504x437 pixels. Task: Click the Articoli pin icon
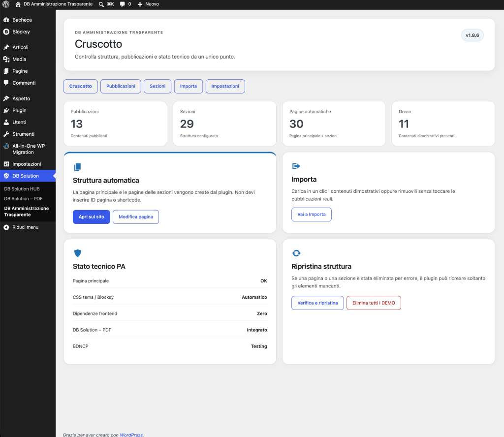(6, 47)
